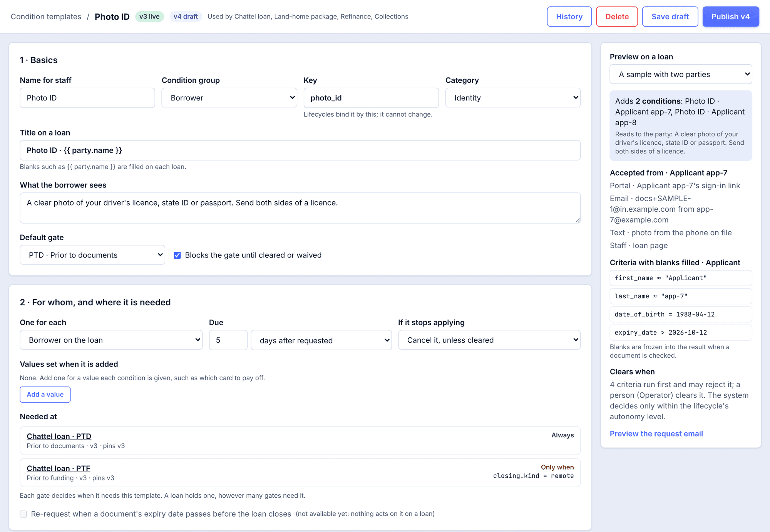770x532 pixels.
Task: Click the closing.kind = remote condition text
Action: (533, 476)
